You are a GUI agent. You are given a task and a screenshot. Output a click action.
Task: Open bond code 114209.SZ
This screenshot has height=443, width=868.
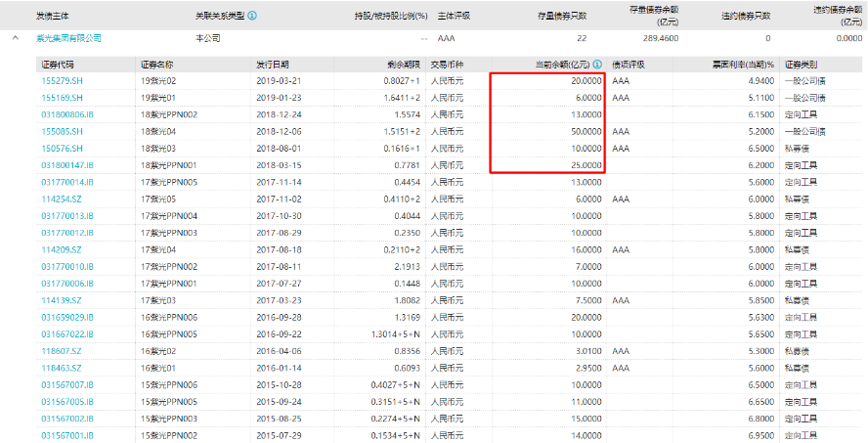coord(62,249)
